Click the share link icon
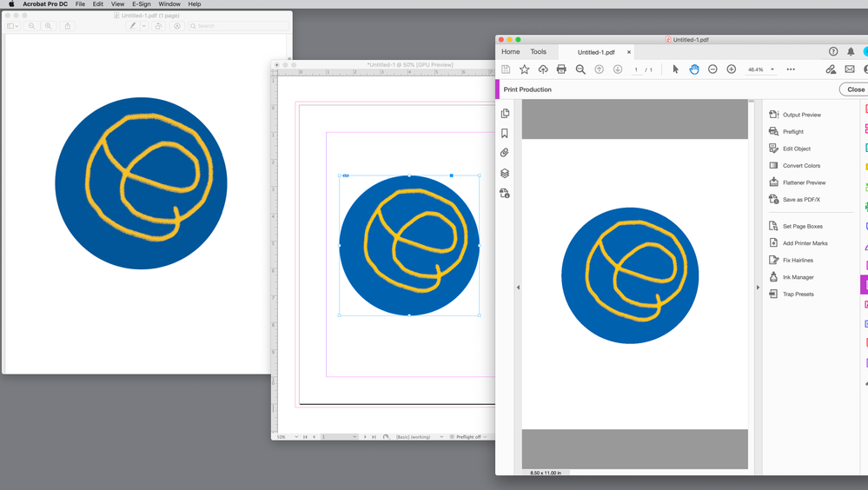The height and width of the screenshot is (490, 868). click(x=831, y=70)
